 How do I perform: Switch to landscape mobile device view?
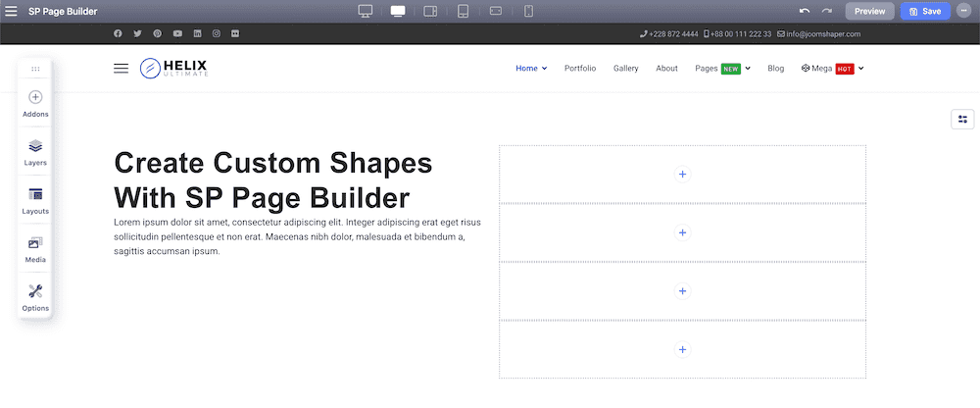[496, 11]
